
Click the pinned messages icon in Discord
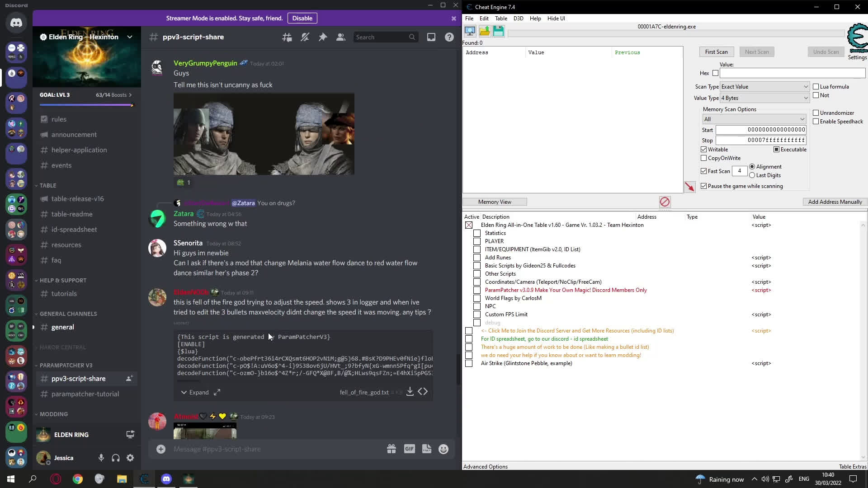[323, 37]
